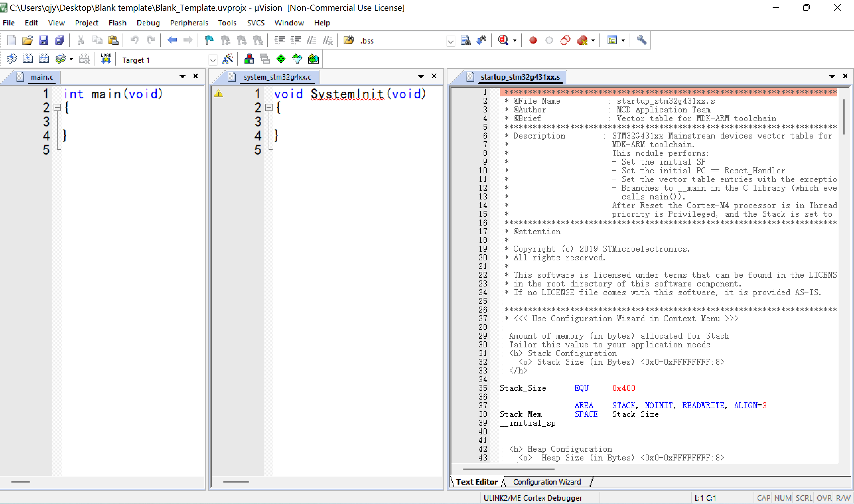Toggle bookmark with the flag icon

click(x=209, y=40)
